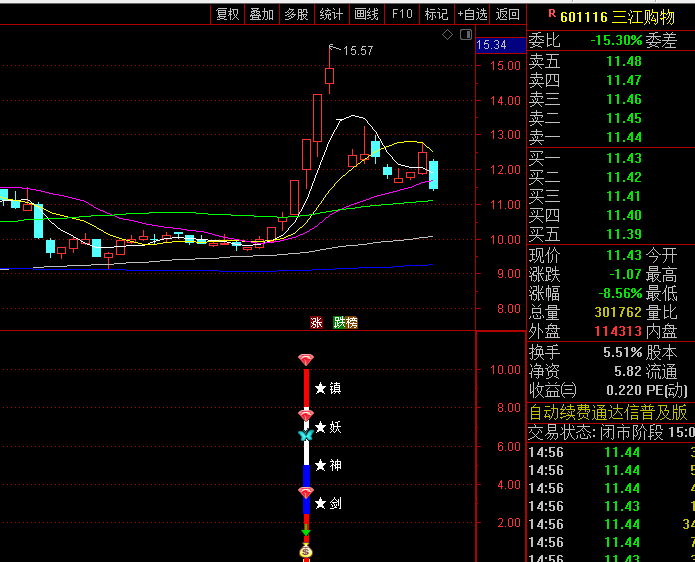Click the 换手 value 5.51%
This screenshot has width=695, height=562.
coord(622,352)
